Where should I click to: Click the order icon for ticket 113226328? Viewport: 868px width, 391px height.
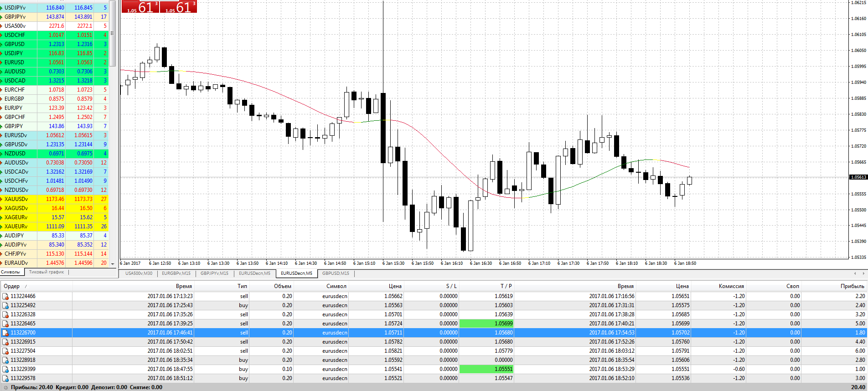pyautogui.click(x=5, y=314)
